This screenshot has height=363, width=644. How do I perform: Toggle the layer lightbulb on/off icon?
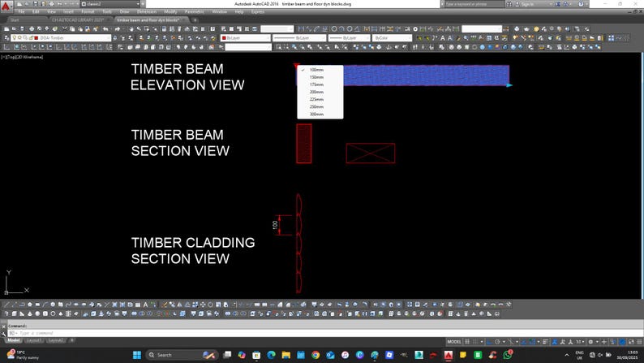tap(15, 38)
